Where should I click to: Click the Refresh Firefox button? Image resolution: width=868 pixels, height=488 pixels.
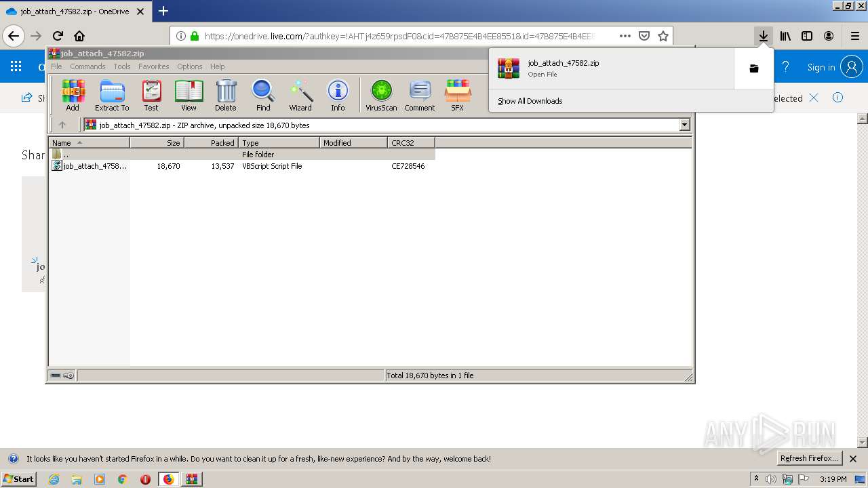[810, 458]
